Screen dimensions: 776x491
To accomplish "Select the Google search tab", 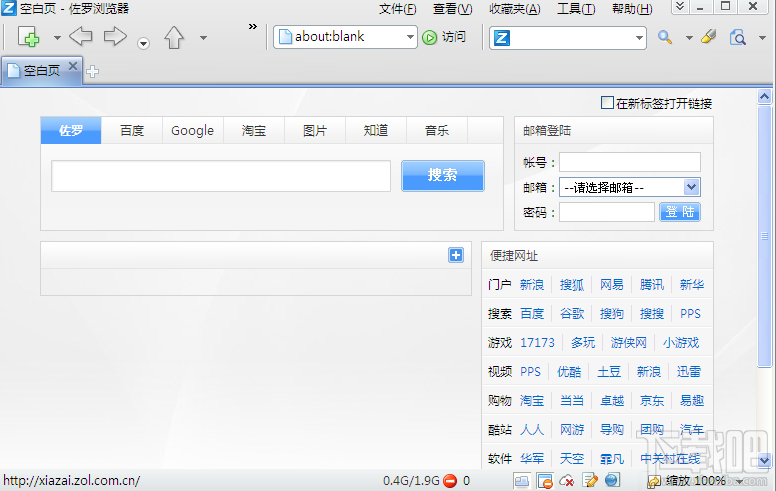I will [x=193, y=131].
